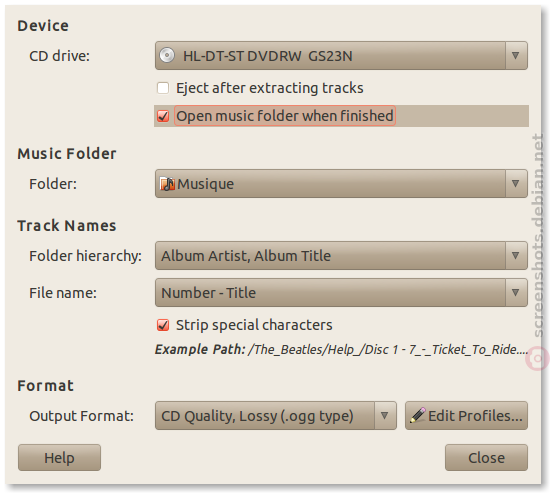Expand the Folder hierarchy dropdown arrow

[516, 255]
